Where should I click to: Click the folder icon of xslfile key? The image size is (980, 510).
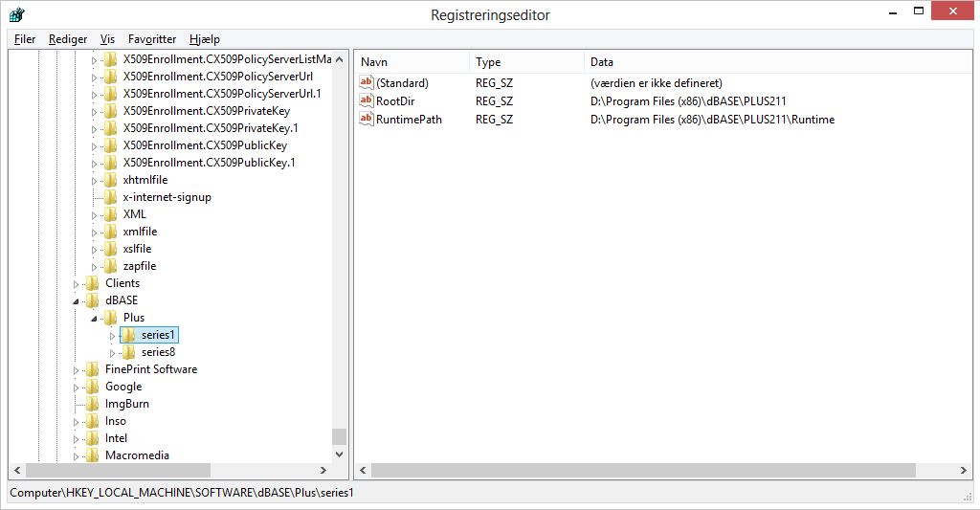click(x=110, y=249)
